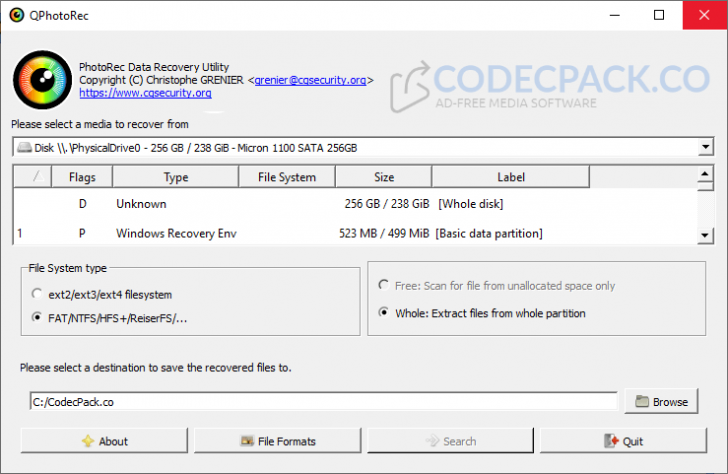
Task: Open the grenier@cgsecurity.org email link
Action: [x=310, y=80]
